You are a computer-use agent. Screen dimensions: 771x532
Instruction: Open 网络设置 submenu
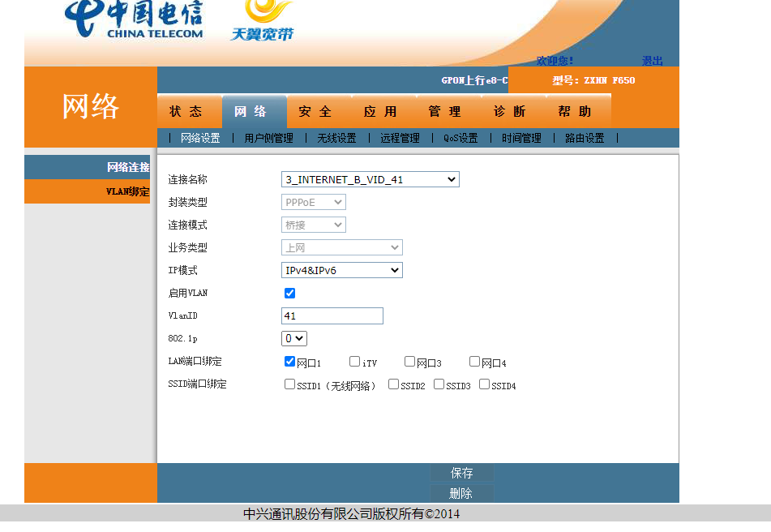click(200, 138)
